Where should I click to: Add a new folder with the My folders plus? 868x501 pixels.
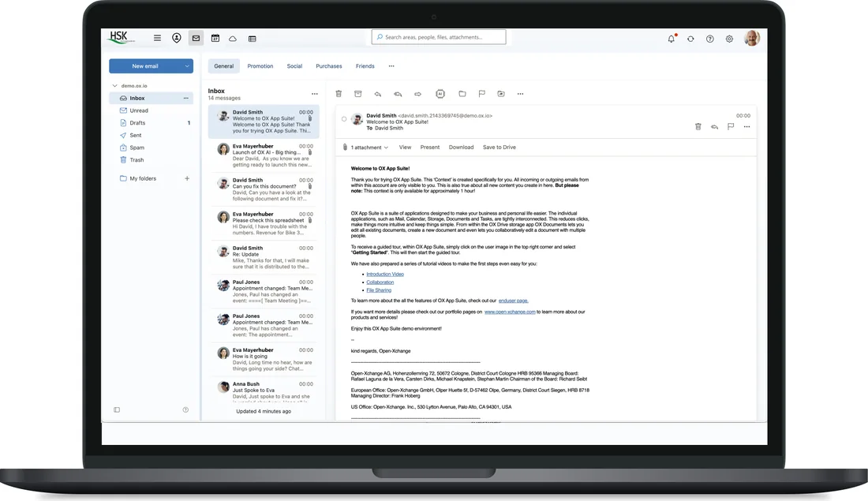point(187,178)
